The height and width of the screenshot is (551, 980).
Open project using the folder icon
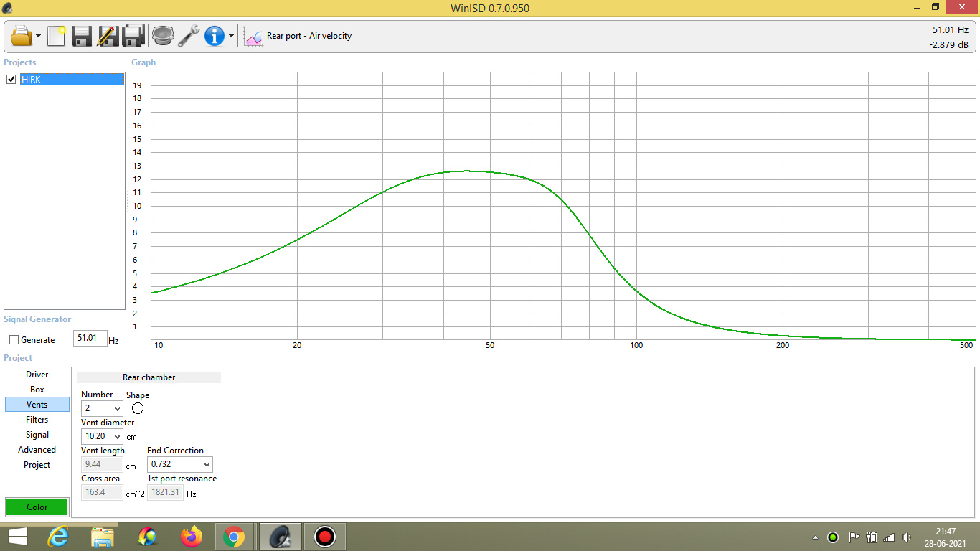pos(22,36)
